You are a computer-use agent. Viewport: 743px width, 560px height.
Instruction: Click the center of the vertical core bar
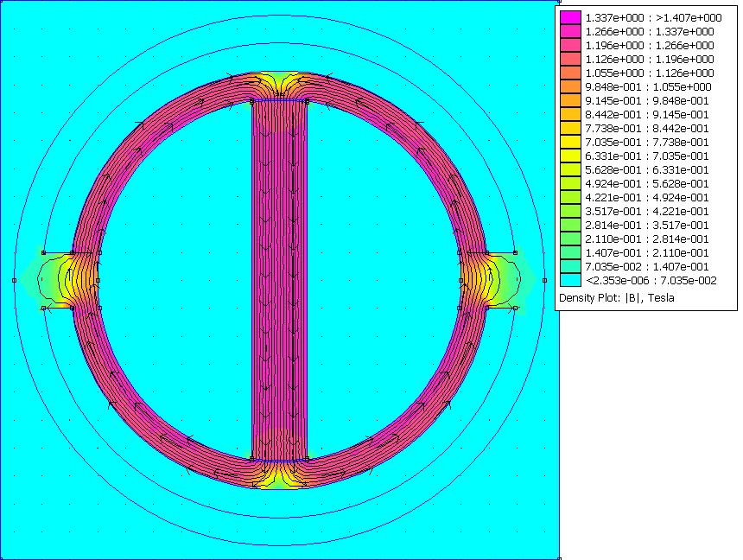point(279,280)
